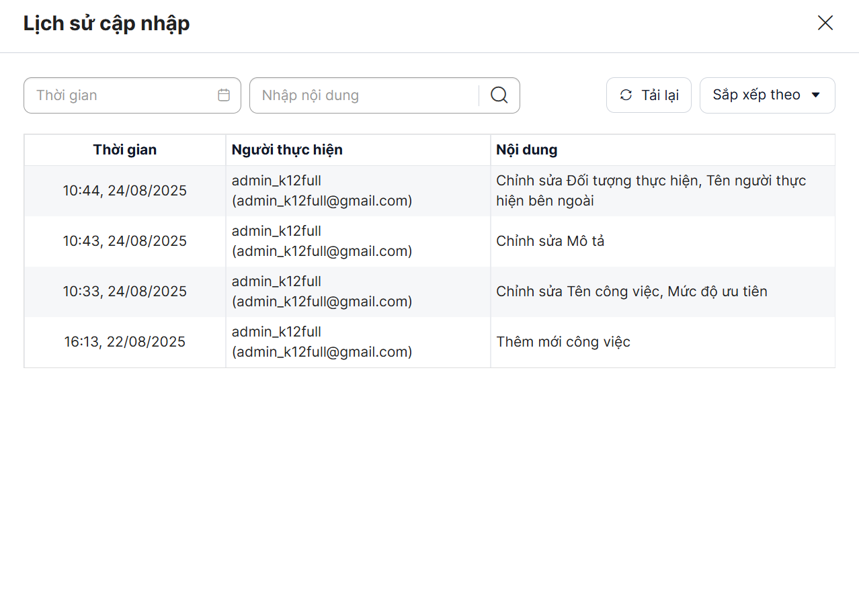The height and width of the screenshot is (616, 859).
Task: Select the 16:13, 22/08/2025 time cell
Action: point(125,342)
